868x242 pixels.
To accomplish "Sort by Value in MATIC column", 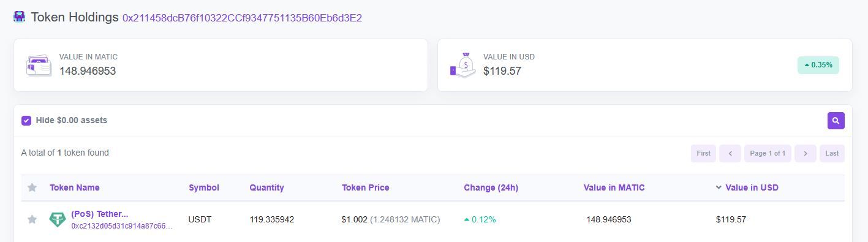I will tap(614, 187).
